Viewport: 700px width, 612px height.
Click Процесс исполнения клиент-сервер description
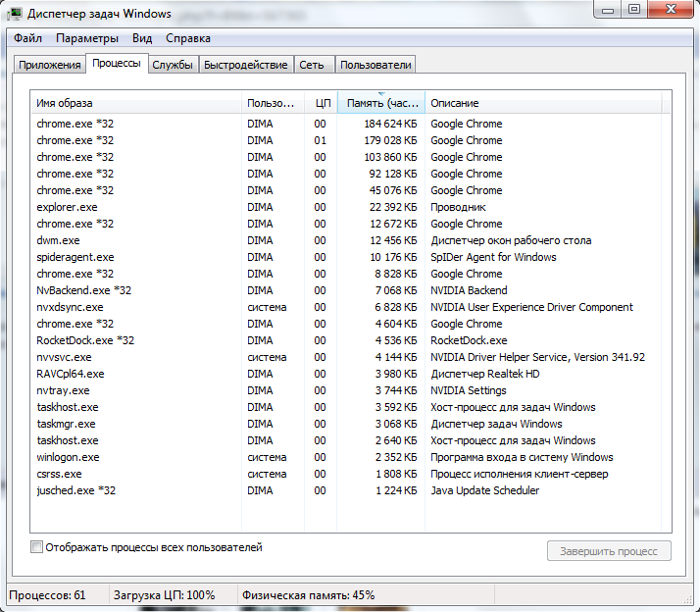520,474
